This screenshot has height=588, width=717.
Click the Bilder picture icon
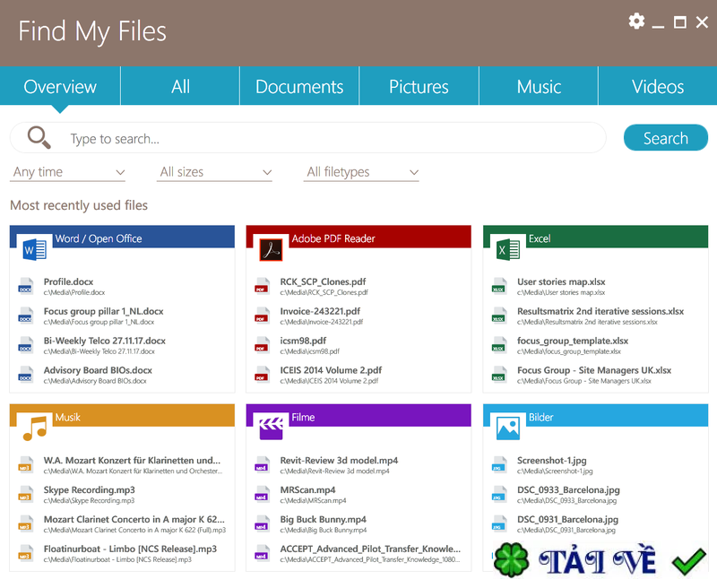click(x=508, y=428)
